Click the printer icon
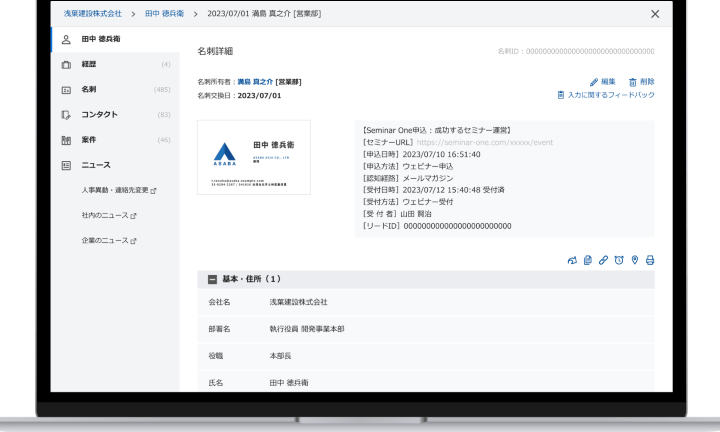The width and height of the screenshot is (720, 432). click(x=650, y=260)
